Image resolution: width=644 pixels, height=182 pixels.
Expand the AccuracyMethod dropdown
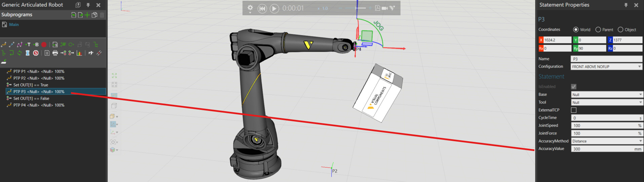[606, 141]
